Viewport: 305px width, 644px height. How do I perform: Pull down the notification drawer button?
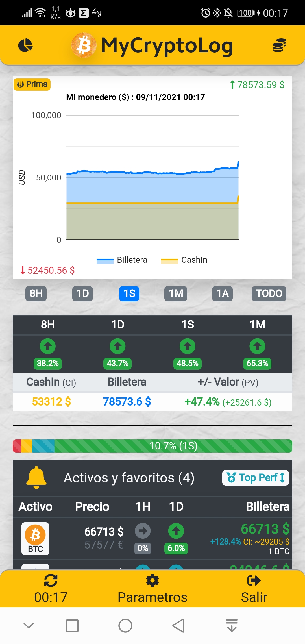(232, 625)
